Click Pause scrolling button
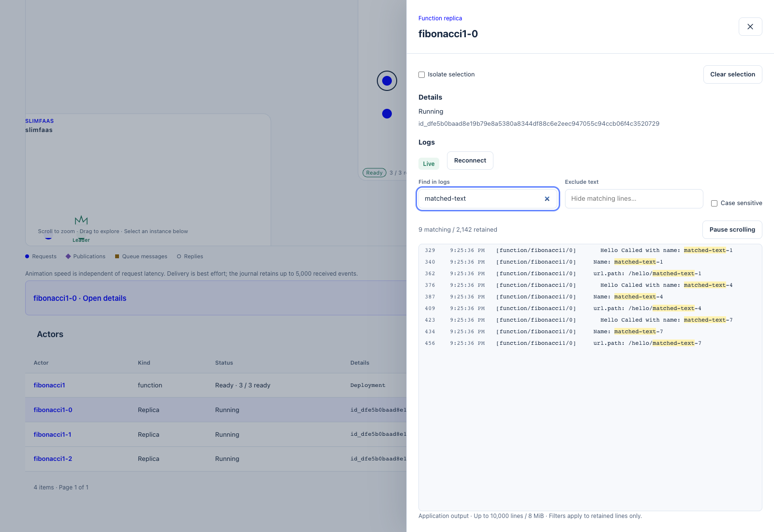Viewport: 774px width, 532px height. point(732,230)
